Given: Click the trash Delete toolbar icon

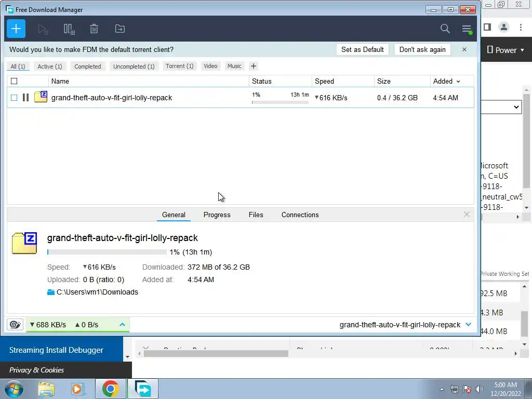Looking at the screenshot, I should (94, 29).
